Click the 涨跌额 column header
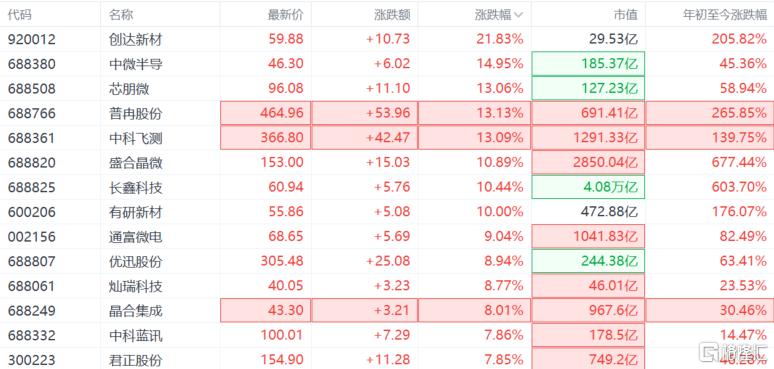774x369 pixels. coord(392,14)
